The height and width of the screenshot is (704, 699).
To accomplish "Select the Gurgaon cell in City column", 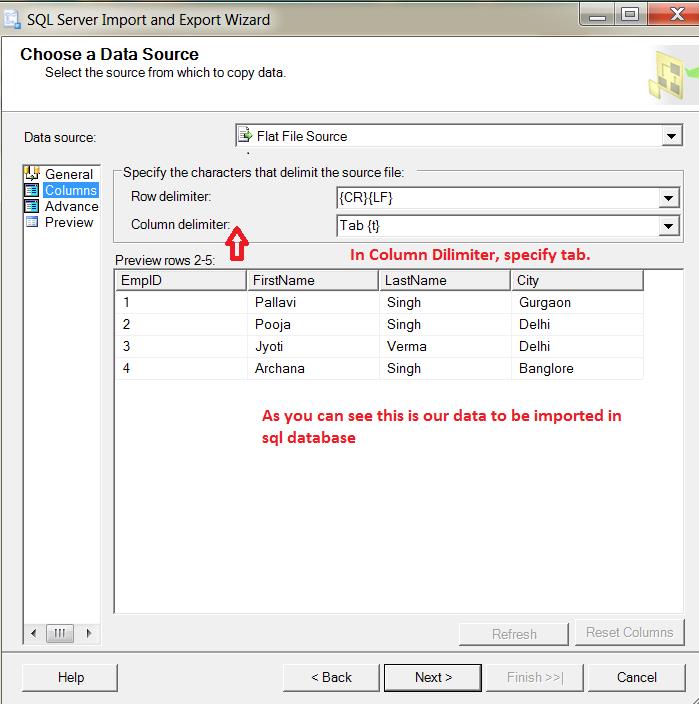I will [x=545, y=302].
